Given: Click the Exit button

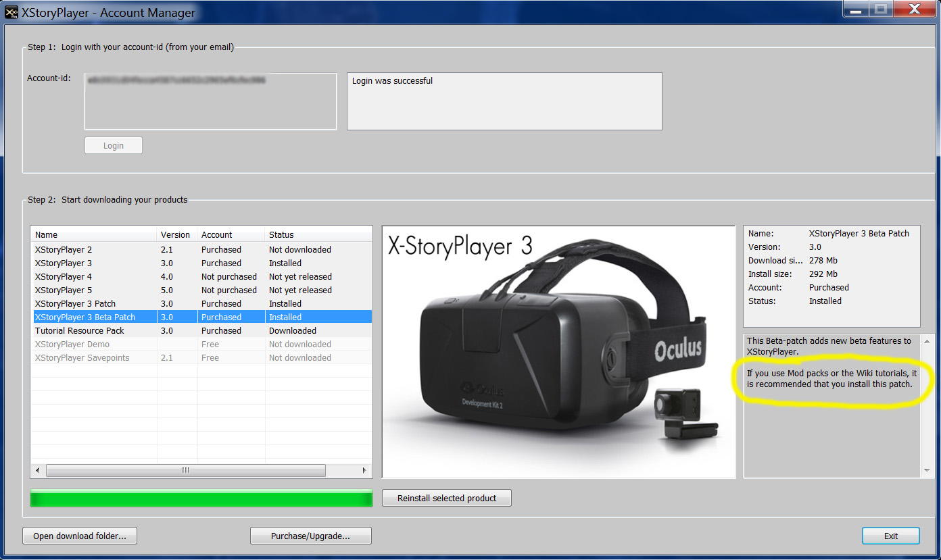Looking at the screenshot, I should [x=891, y=536].
